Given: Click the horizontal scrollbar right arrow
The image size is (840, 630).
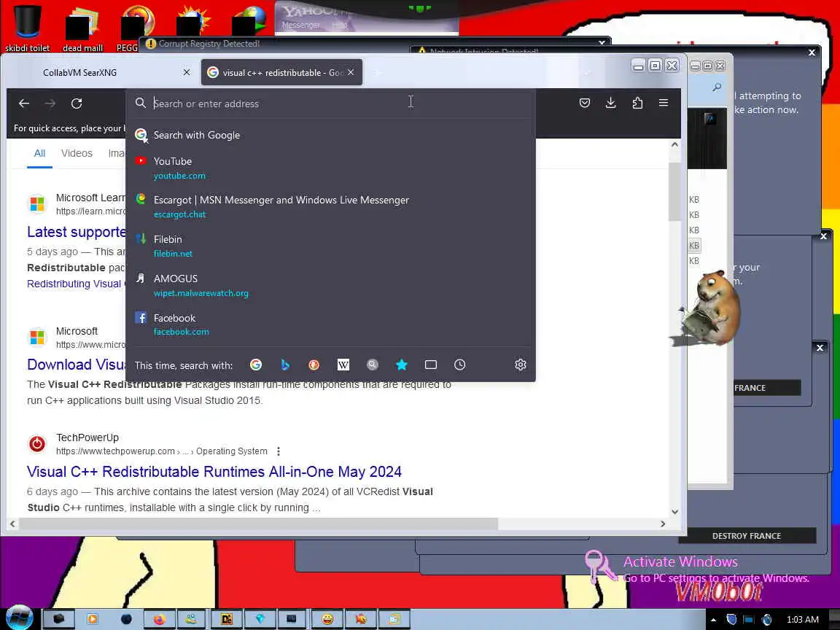Looking at the screenshot, I should [x=663, y=524].
